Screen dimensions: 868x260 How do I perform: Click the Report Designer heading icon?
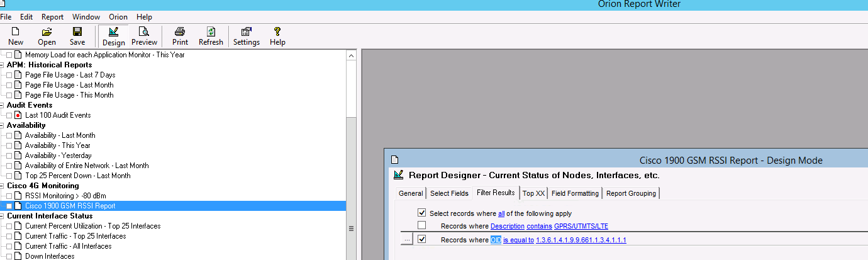point(398,175)
